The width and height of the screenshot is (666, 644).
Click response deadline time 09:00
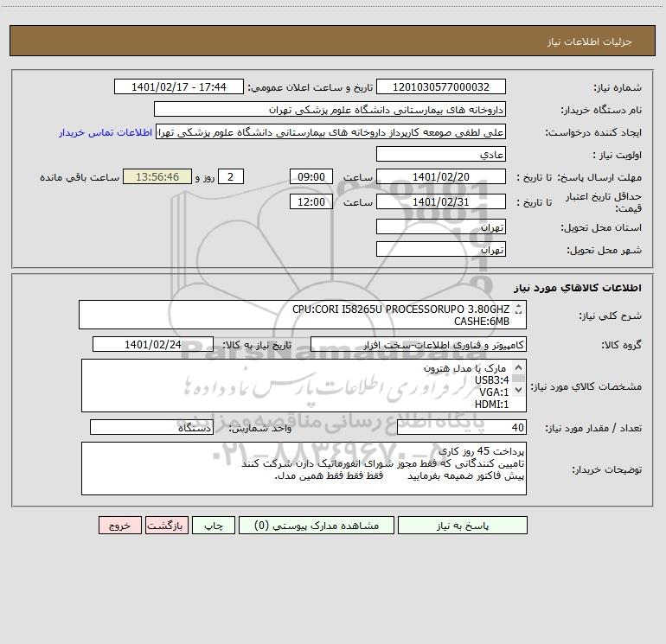tap(311, 176)
